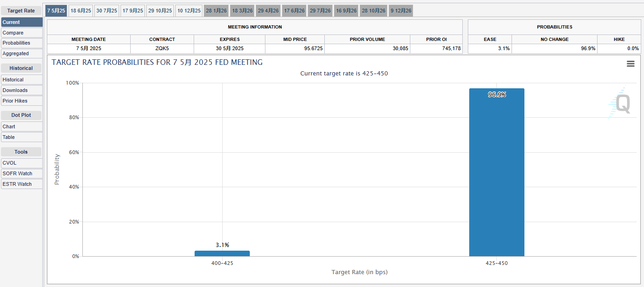Select the 30 7月25 meeting tab
The image size is (644, 287).
pos(107,11)
